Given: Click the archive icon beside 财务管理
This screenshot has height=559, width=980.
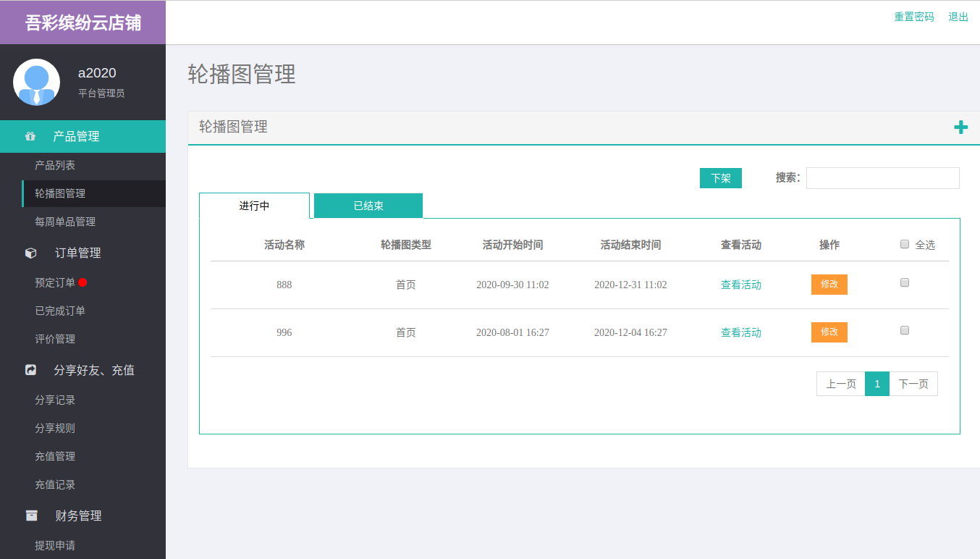Looking at the screenshot, I should (x=31, y=516).
